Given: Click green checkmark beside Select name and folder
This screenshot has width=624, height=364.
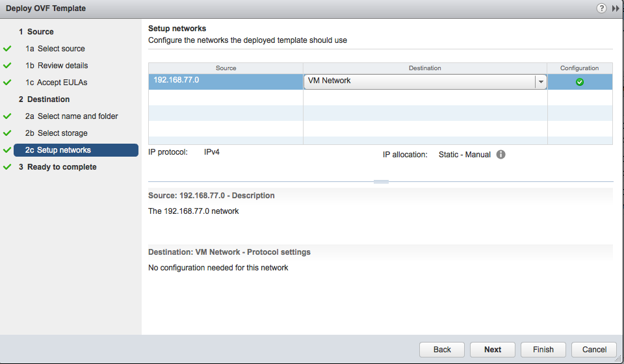Looking at the screenshot, I should (7, 116).
